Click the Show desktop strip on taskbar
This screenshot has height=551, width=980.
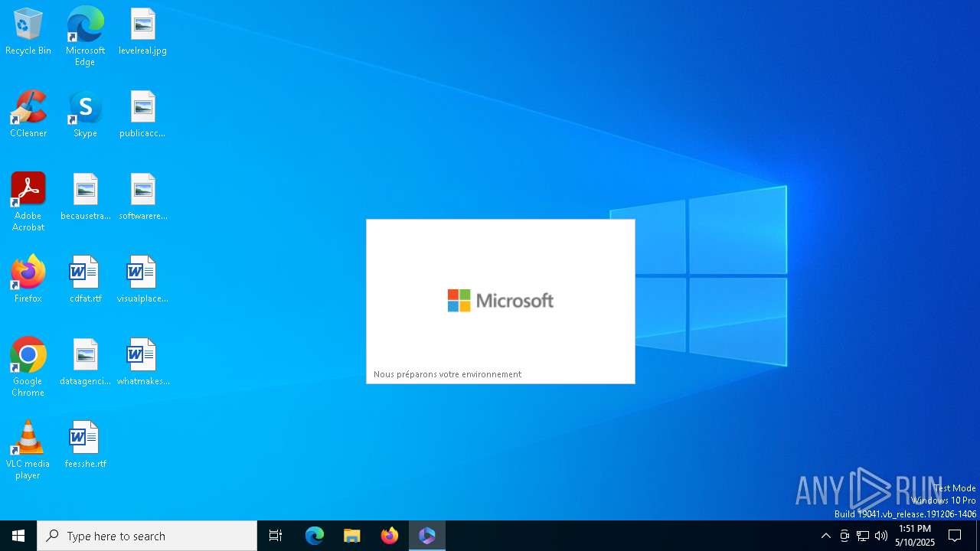tap(977, 536)
